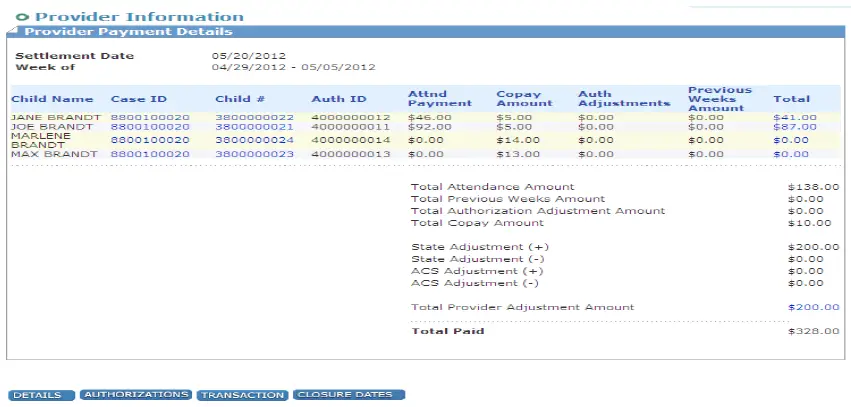
Task: Click the Total Paid label
Action: click(448, 331)
